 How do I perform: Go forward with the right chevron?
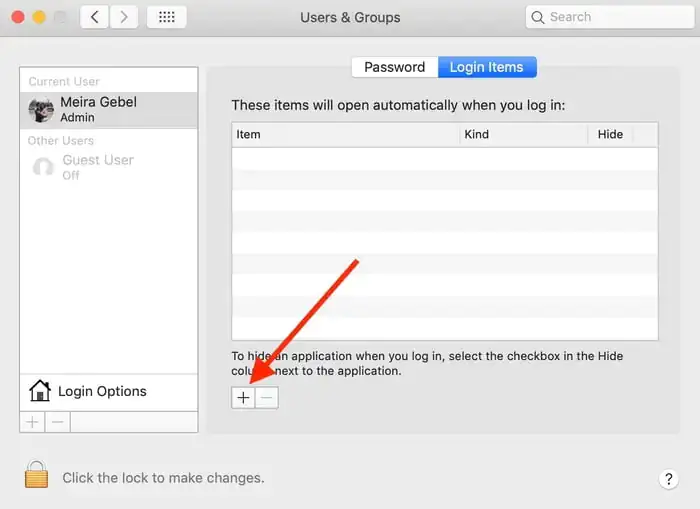coord(123,17)
